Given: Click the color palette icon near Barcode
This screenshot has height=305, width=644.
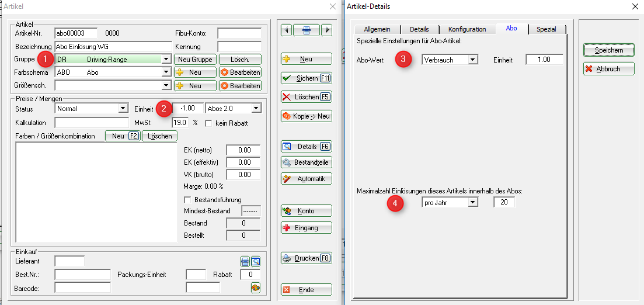Looking at the screenshot, I should point(256,287).
